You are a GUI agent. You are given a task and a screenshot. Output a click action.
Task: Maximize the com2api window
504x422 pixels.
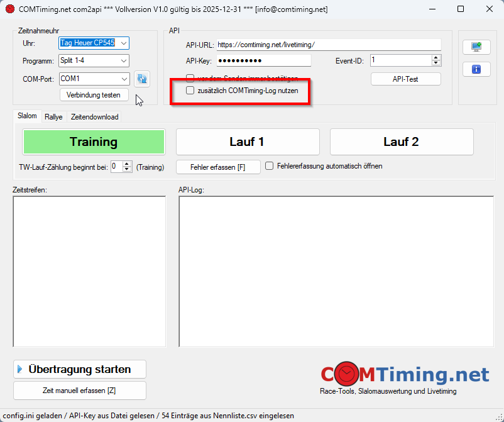click(461, 9)
